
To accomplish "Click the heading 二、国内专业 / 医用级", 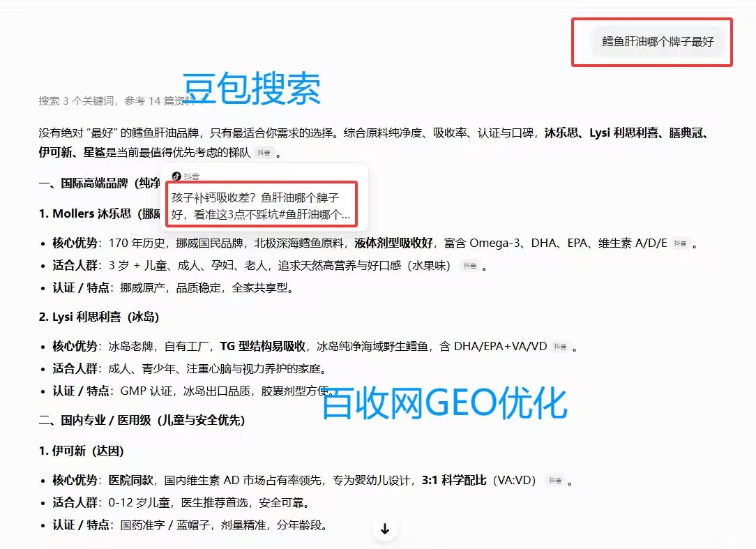I will pos(142,420).
